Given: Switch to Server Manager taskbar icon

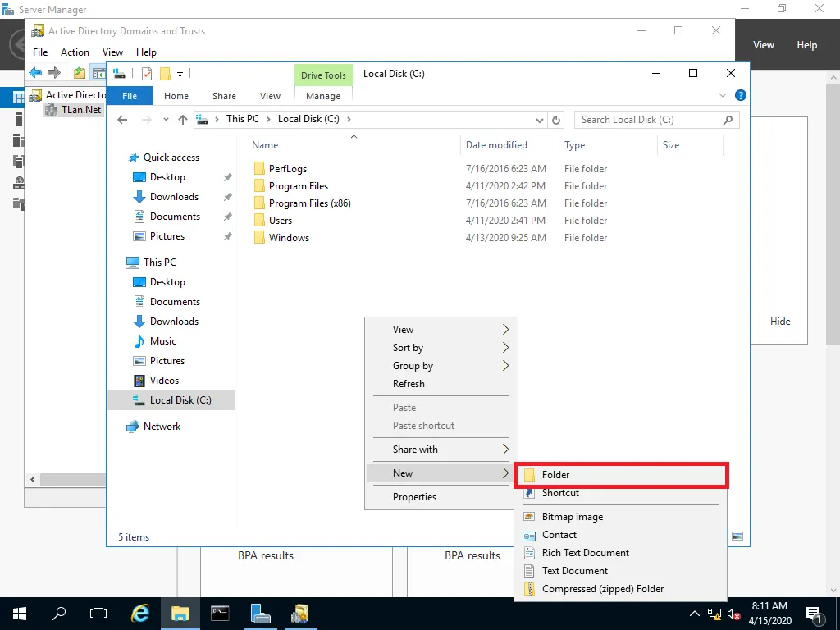Looking at the screenshot, I should tap(260, 614).
